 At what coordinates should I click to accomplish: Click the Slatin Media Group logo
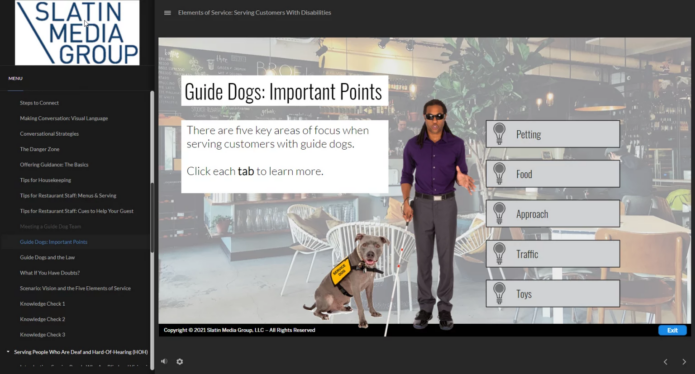[77, 33]
